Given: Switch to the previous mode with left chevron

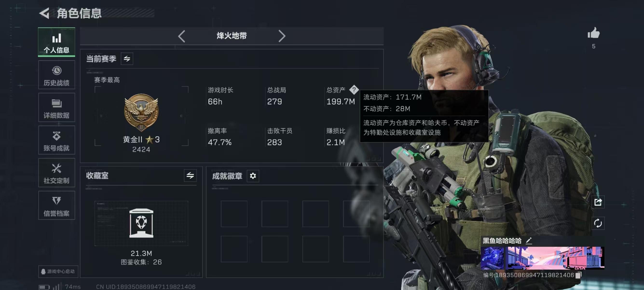Looking at the screenshot, I should 181,36.
